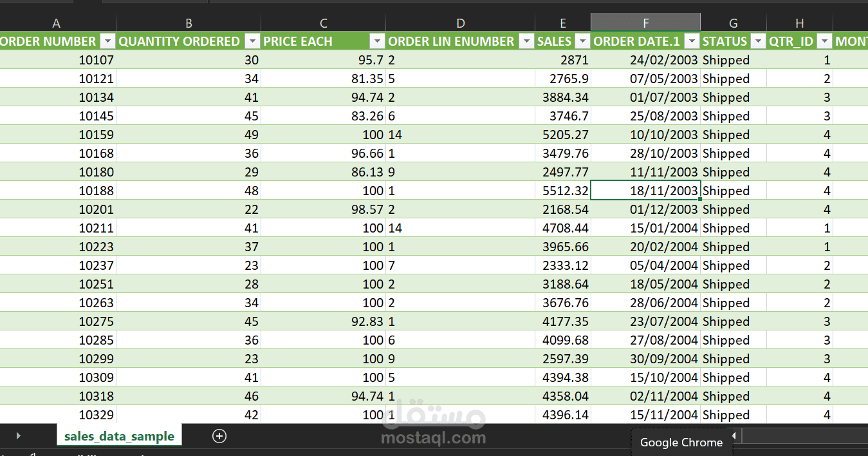Select column A header

(x=57, y=23)
